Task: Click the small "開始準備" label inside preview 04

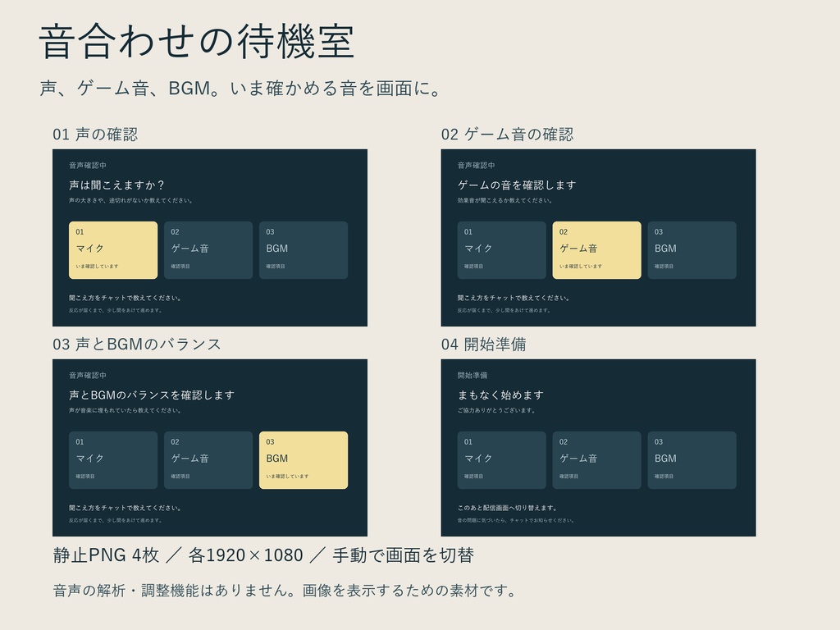Action: [x=472, y=376]
